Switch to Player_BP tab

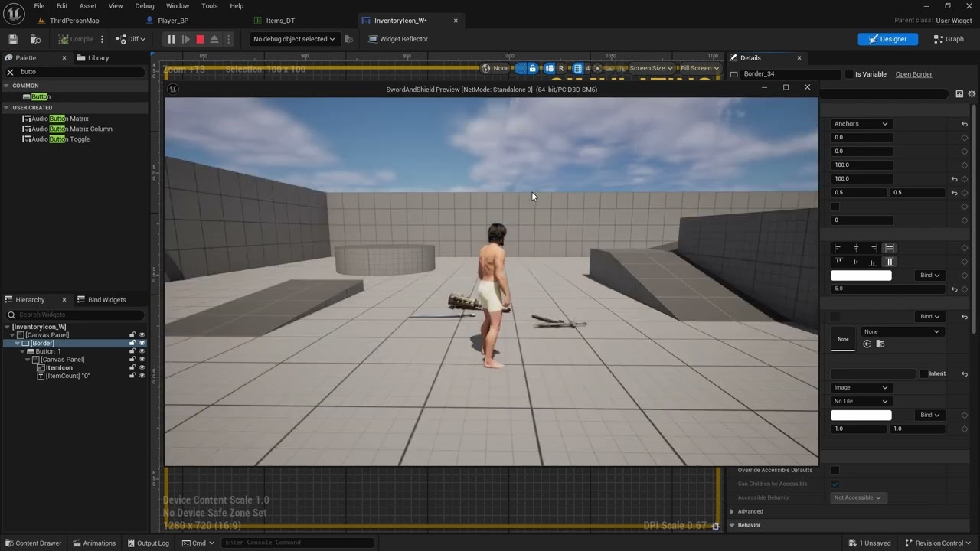[x=173, y=21]
